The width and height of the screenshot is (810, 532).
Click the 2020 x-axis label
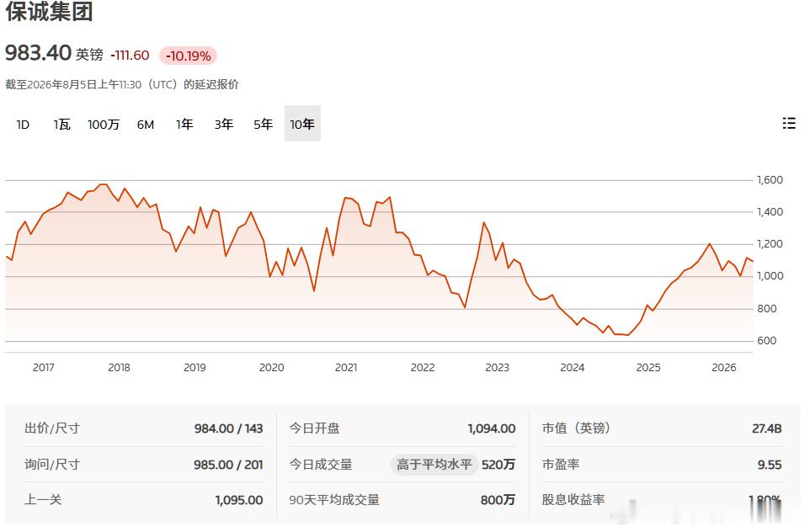271,367
